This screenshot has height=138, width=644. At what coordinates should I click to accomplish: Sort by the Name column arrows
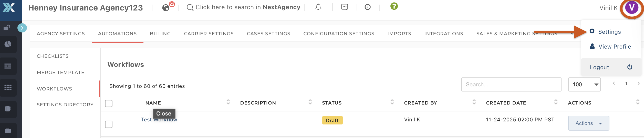228,102
